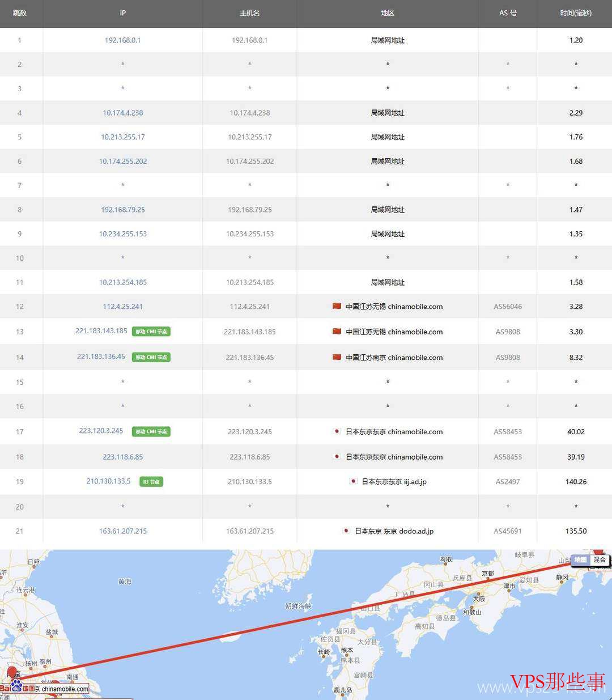Click the China flag in hop 13 row
This screenshot has height=700, width=612.
[x=337, y=332]
